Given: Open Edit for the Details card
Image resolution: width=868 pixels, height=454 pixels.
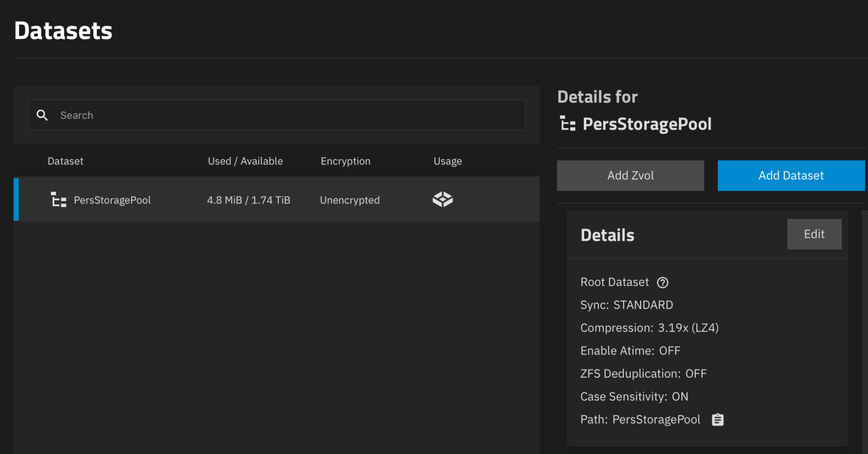Looking at the screenshot, I should click(814, 234).
